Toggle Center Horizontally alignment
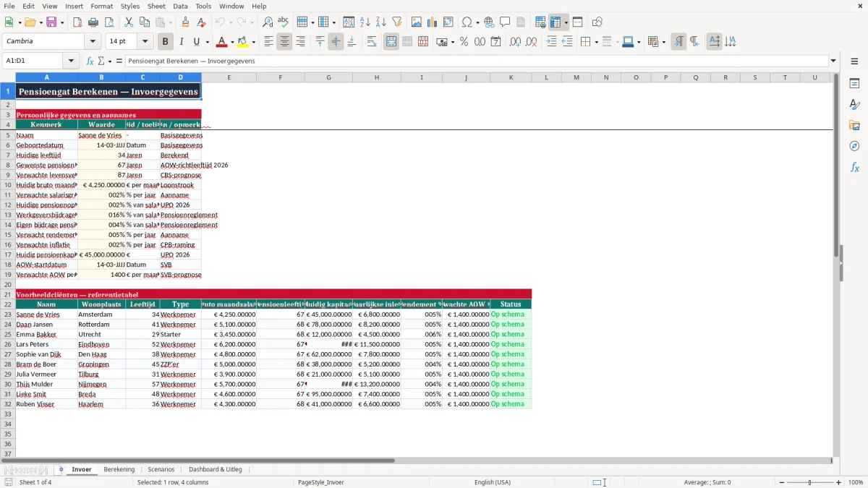This screenshot has height=488, width=868. tap(285, 42)
